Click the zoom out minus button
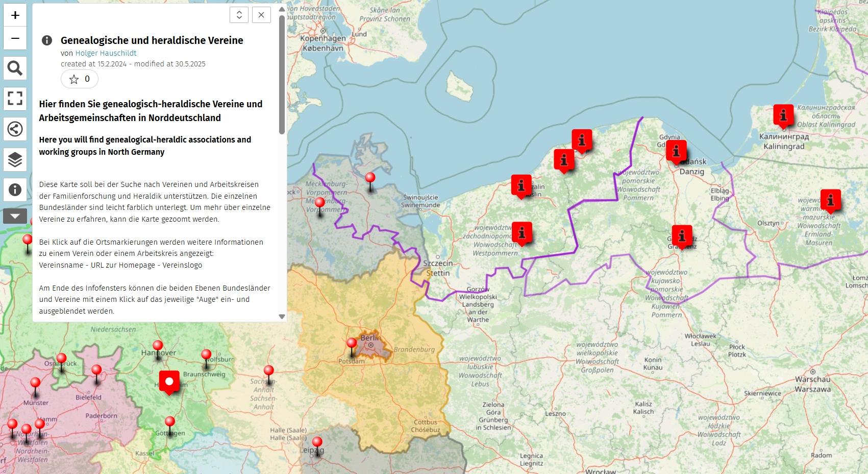Image resolution: width=868 pixels, height=474 pixels. click(x=15, y=38)
